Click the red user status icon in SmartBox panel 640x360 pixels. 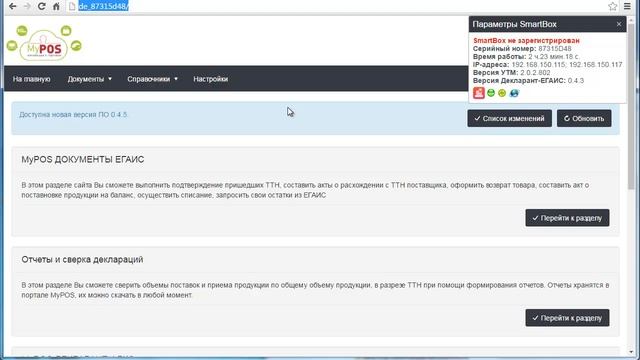(x=479, y=93)
